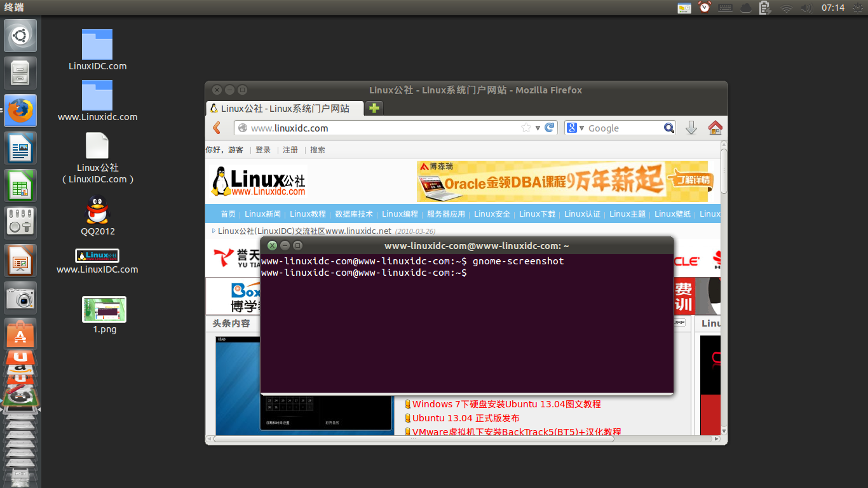The image size is (868, 488).
Task: Open the downloads arrow in Firefox toolbar
Action: click(x=691, y=128)
